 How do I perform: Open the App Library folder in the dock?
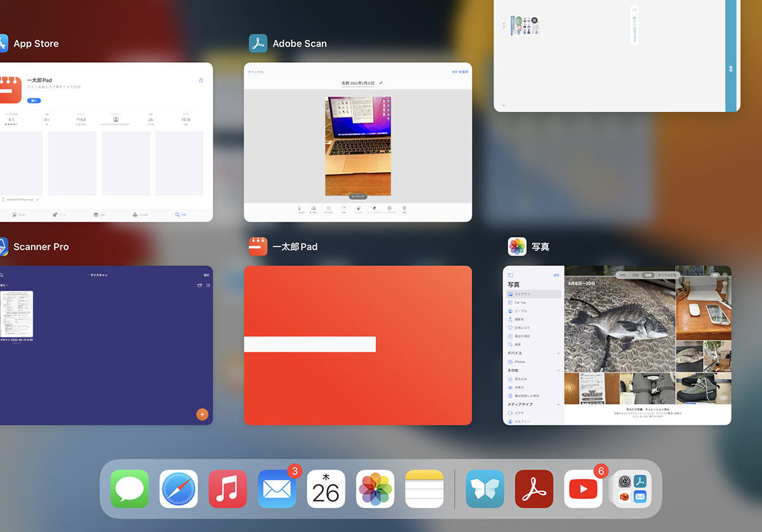click(x=632, y=489)
